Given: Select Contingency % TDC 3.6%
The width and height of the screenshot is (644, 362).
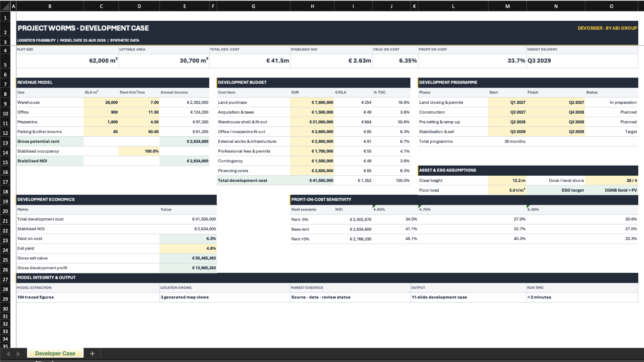Looking at the screenshot, I should pos(391,161).
